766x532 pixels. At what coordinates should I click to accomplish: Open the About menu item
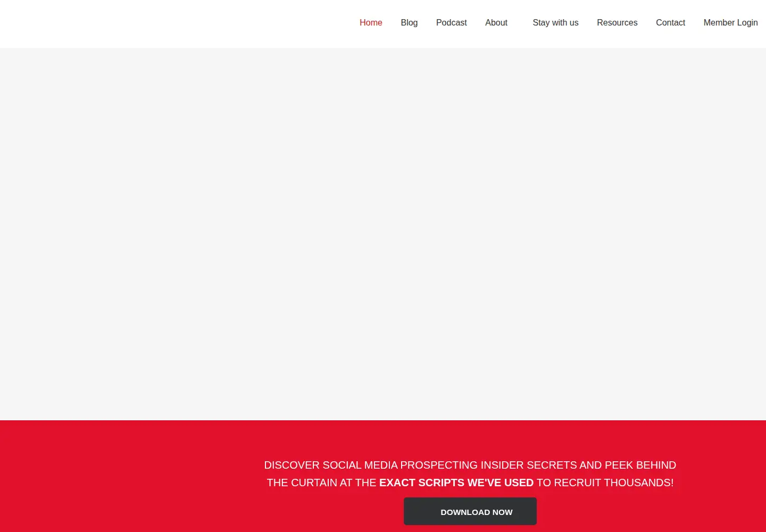pyautogui.click(x=496, y=23)
